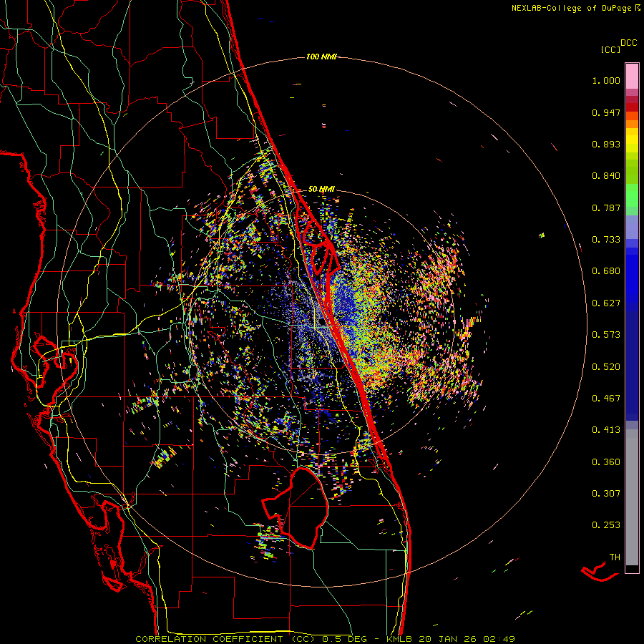Click the 0.627 value on the color scale
This screenshot has width=644, height=644.
tap(606, 303)
